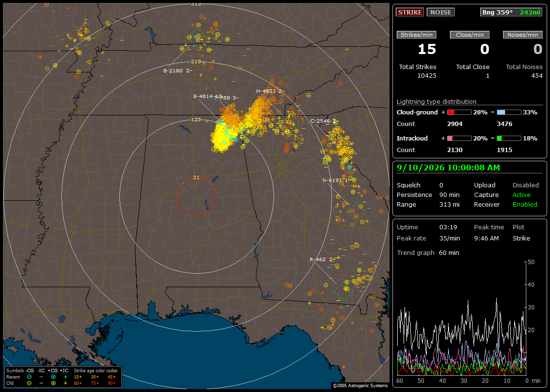Click the STRIKE indicator button

410,12
